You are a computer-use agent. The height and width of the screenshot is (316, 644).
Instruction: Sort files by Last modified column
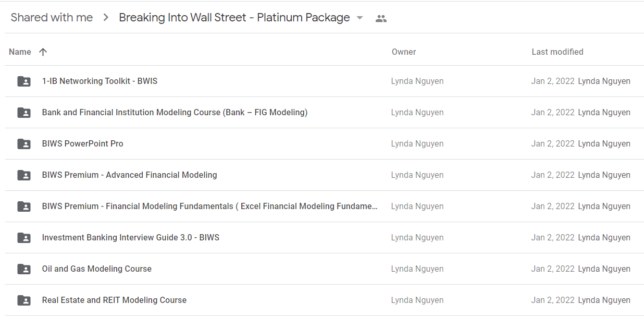pos(558,52)
